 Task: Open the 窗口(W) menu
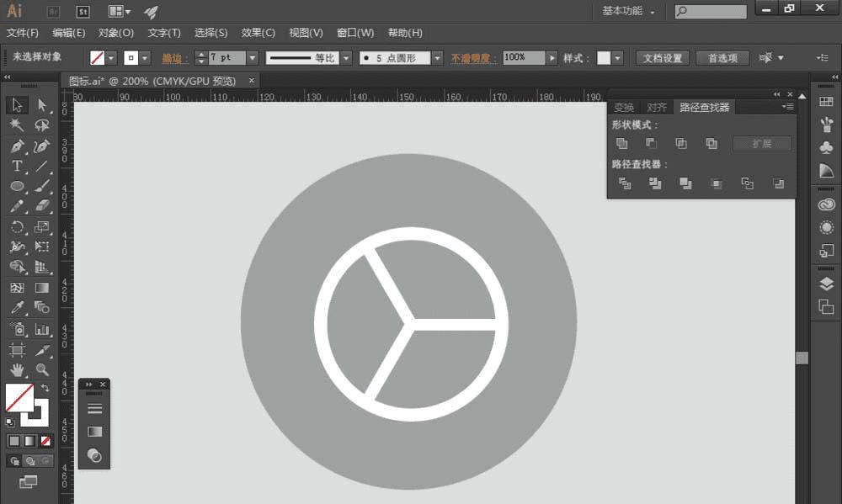click(355, 33)
